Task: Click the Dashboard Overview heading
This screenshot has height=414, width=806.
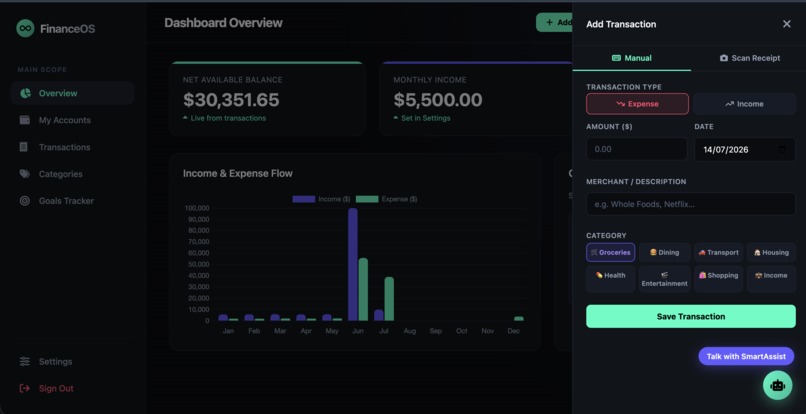Action: pyautogui.click(x=224, y=23)
